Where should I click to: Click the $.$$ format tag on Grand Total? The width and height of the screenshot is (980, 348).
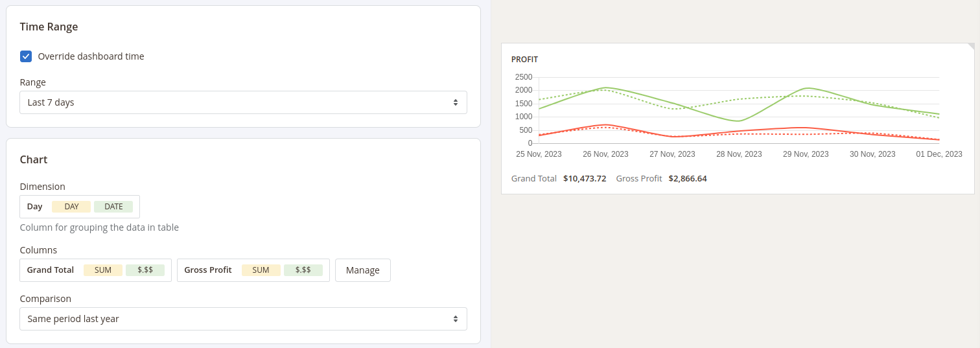click(145, 270)
